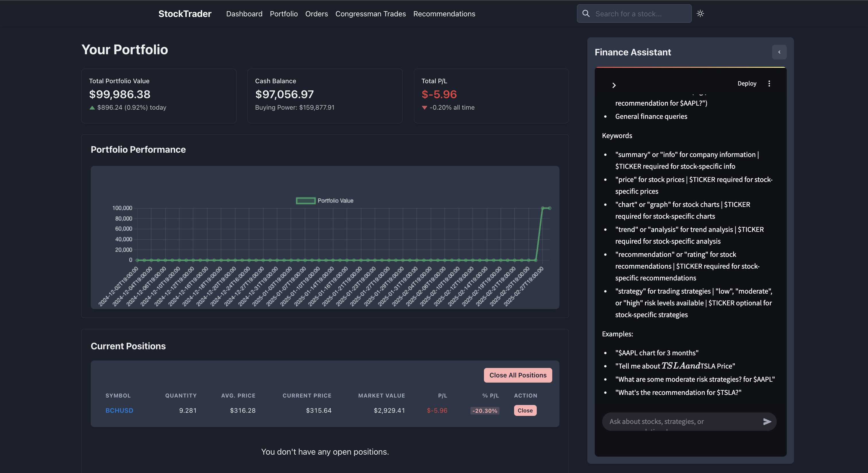Expand the sidebar arrow in assistant frame
The height and width of the screenshot is (473, 868).
[614, 85]
